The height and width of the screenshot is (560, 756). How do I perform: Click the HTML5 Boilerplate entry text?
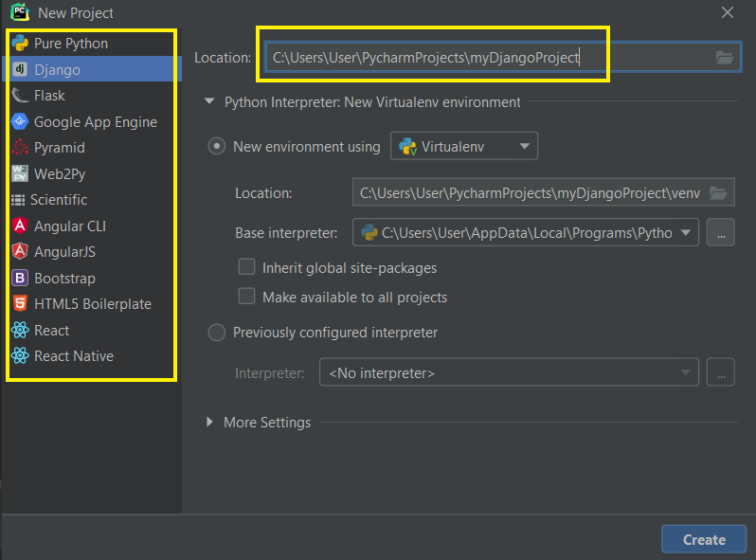tap(93, 304)
